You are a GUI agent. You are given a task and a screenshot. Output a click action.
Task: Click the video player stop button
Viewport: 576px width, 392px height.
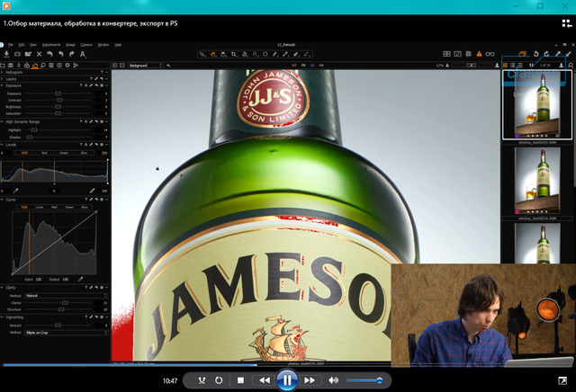click(241, 380)
